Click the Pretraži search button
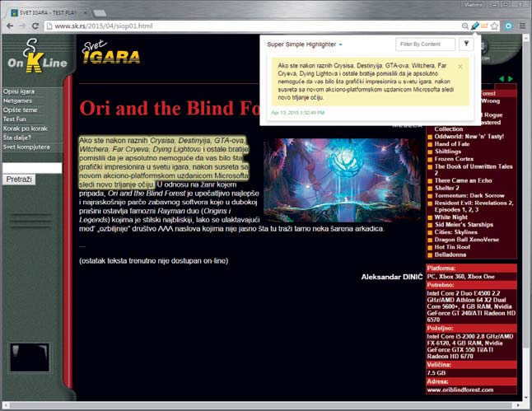This screenshot has width=532, height=411. (19, 180)
